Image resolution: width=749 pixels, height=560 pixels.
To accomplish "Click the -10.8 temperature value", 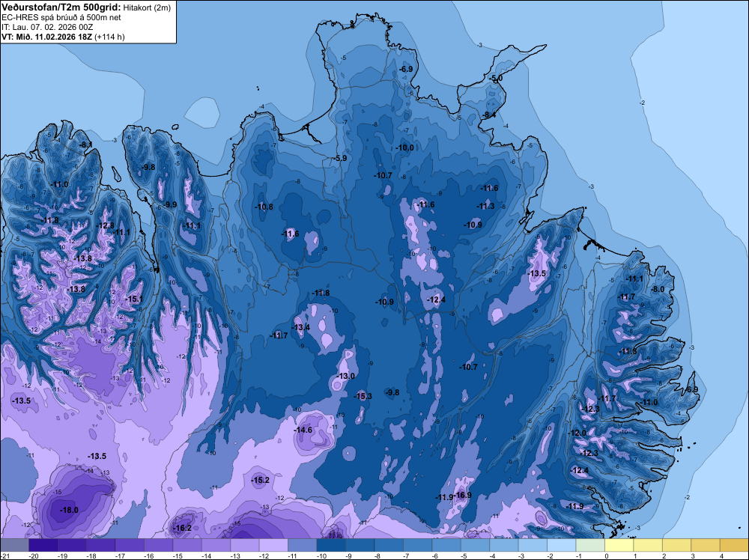I will coord(264,207).
